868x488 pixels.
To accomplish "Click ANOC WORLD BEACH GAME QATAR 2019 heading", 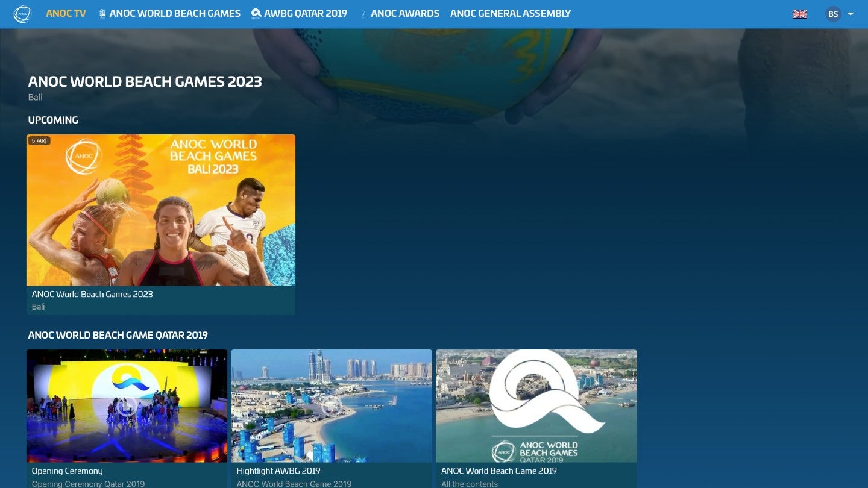I will 118,335.
